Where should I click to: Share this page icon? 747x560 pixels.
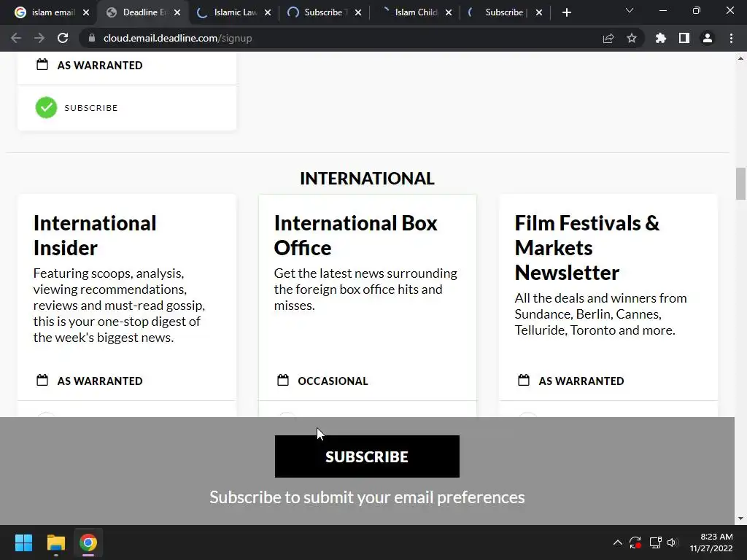pyautogui.click(x=608, y=38)
